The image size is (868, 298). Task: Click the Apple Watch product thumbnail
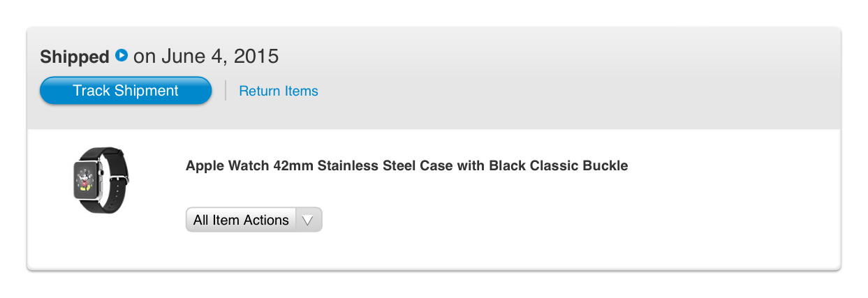[x=101, y=180]
